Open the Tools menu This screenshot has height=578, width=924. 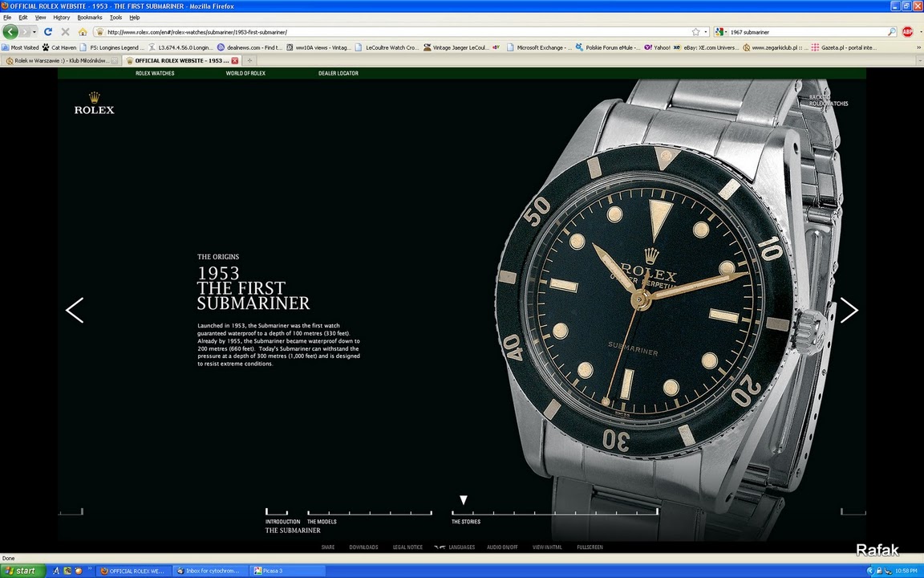(115, 18)
